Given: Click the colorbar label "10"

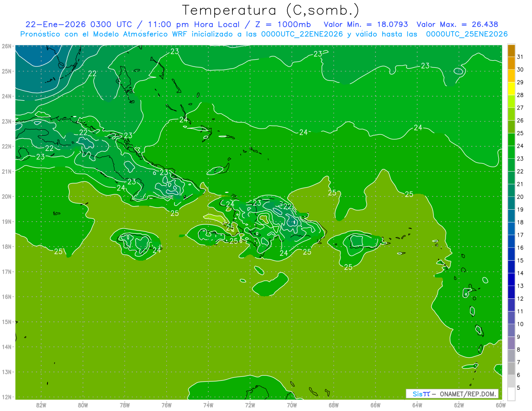Looking at the screenshot, I should click(520, 324).
